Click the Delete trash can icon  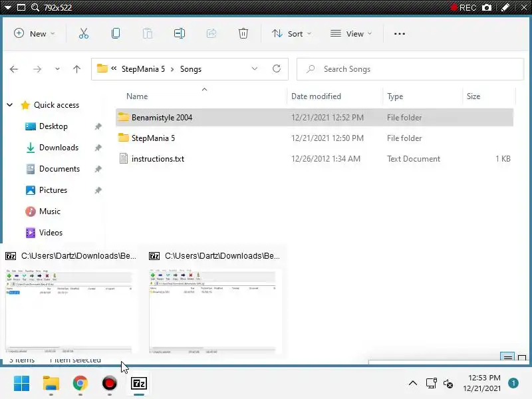pyautogui.click(x=243, y=34)
